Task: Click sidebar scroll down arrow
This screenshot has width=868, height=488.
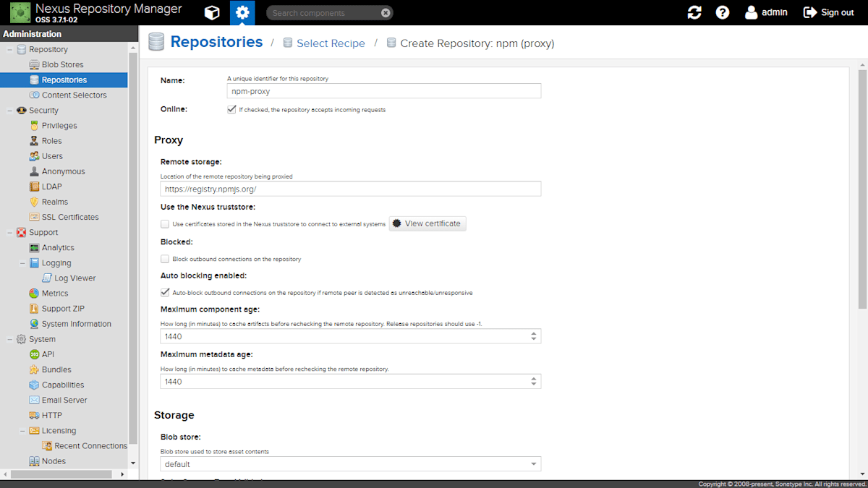Action: (x=132, y=463)
